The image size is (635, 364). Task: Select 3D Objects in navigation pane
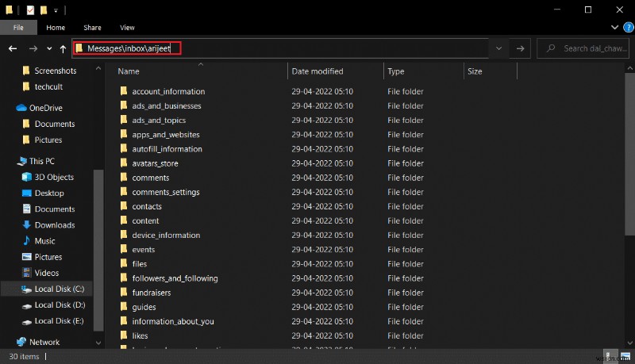pos(54,177)
